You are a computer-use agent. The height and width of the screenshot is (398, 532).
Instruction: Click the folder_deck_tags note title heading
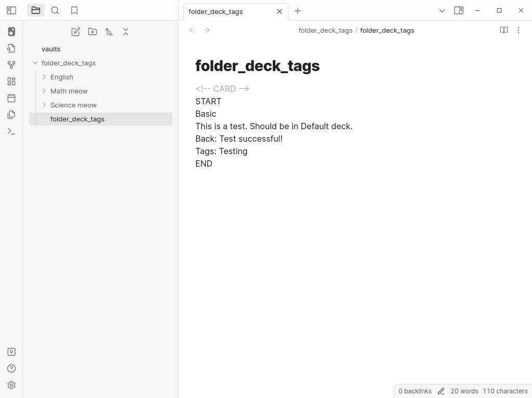(258, 66)
